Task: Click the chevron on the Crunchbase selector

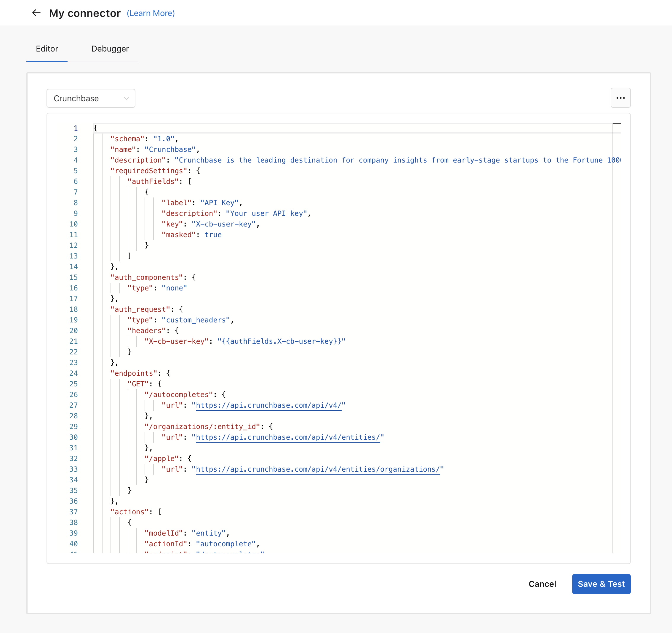Action: pos(127,98)
